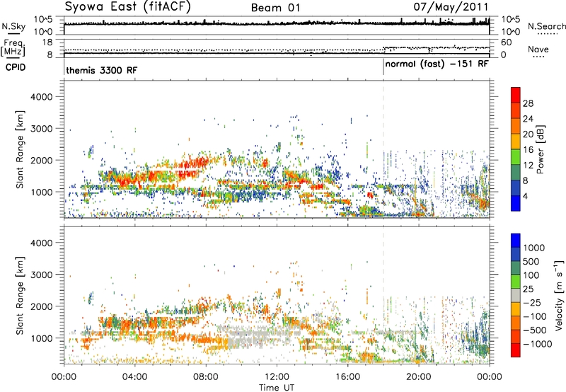This screenshot has height=392, width=566.
Task: Click the "3000" tick of the velocity panel
Action: click(x=41, y=275)
